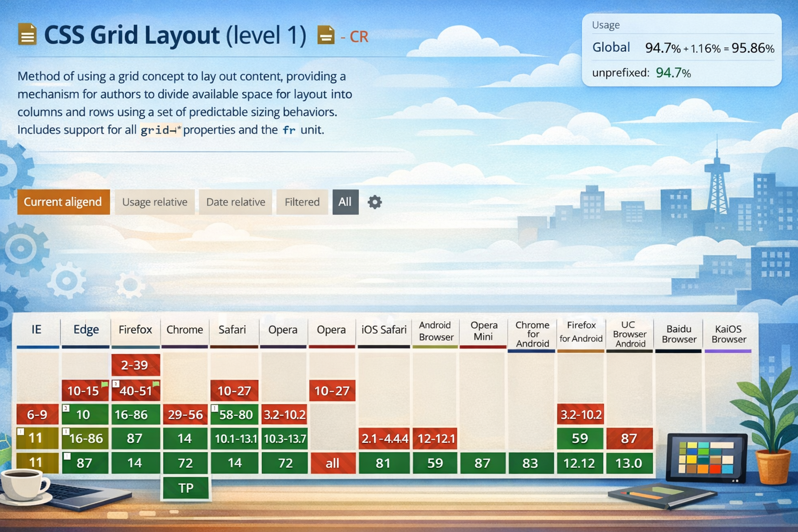The height and width of the screenshot is (532, 798).
Task: Click the fr unit code snippet
Action: 289,130
